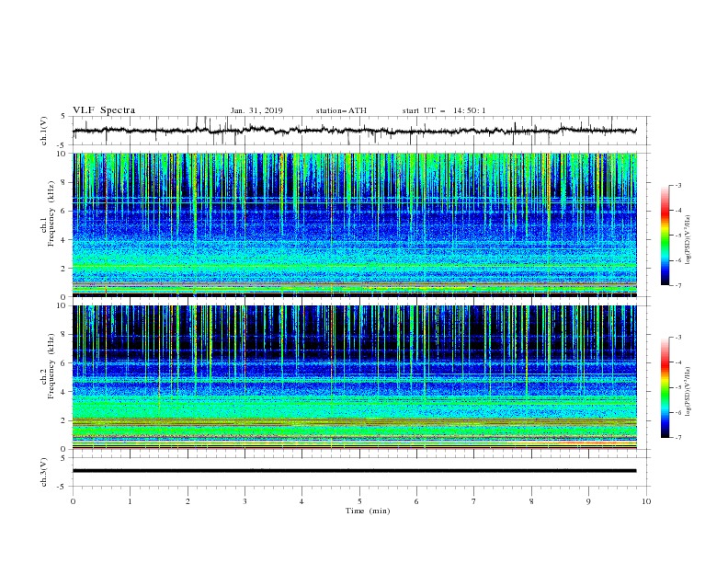Click the time axis tick label "6"
The width and height of the screenshot is (728, 563).
click(x=416, y=501)
